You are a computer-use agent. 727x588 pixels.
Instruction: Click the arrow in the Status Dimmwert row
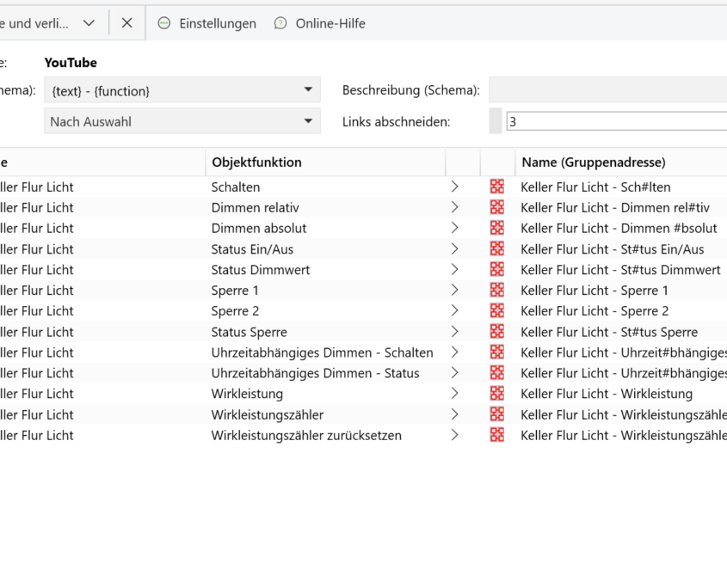click(x=454, y=269)
